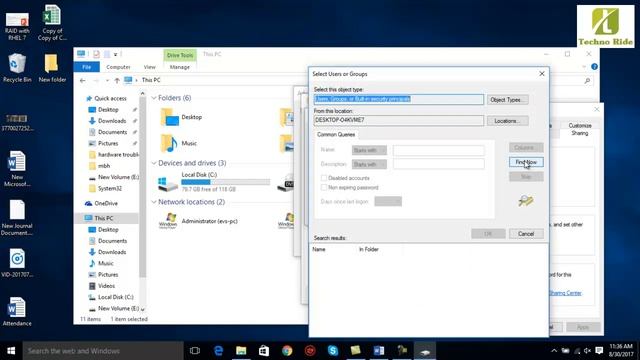Screen dimensions: 640x360
Task: Open the New Journal Document desktop icon
Action: (x=17, y=218)
